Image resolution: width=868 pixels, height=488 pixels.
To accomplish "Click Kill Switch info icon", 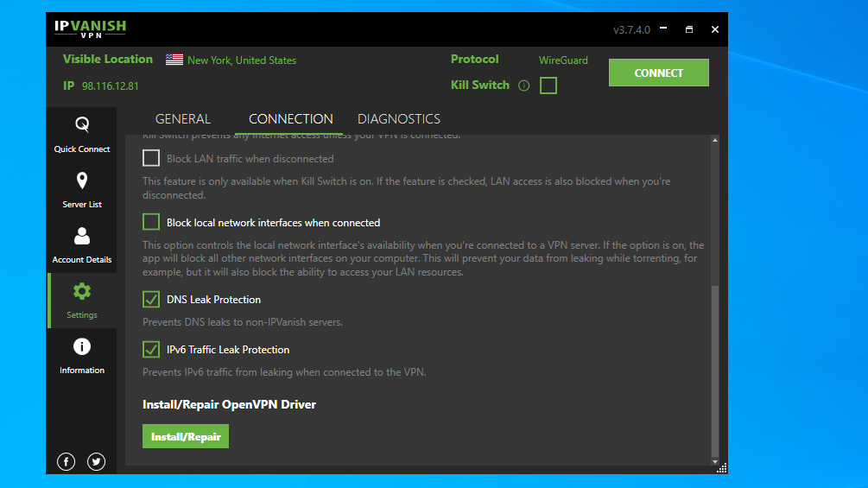I will pos(523,86).
